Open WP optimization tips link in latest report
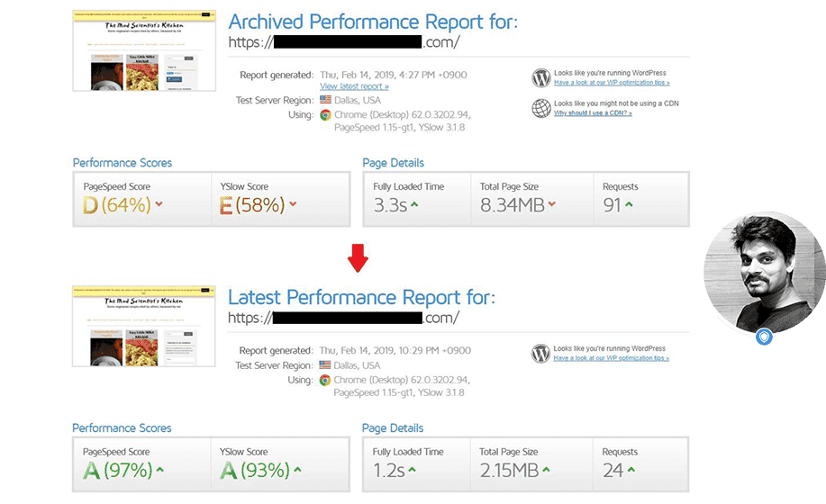826x504 pixels. [x=612, y=357]
